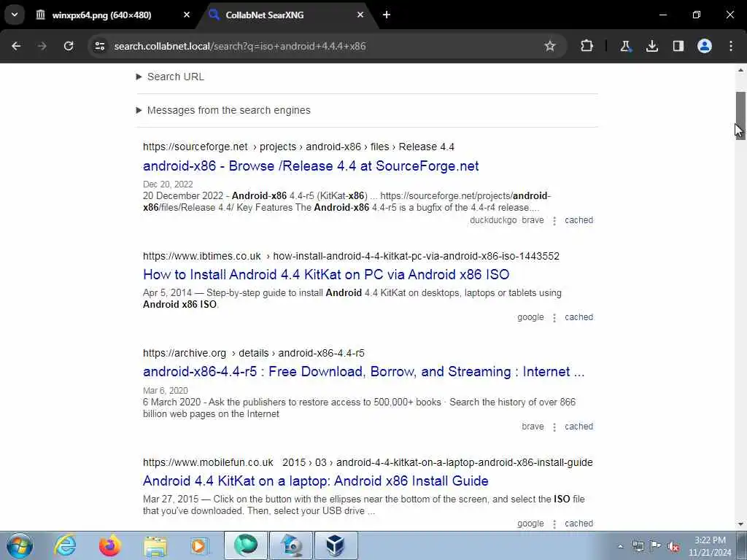Screen dimensions: 747x560
Task: Click the scrollbar down arrow
Action: pos(740,524)
